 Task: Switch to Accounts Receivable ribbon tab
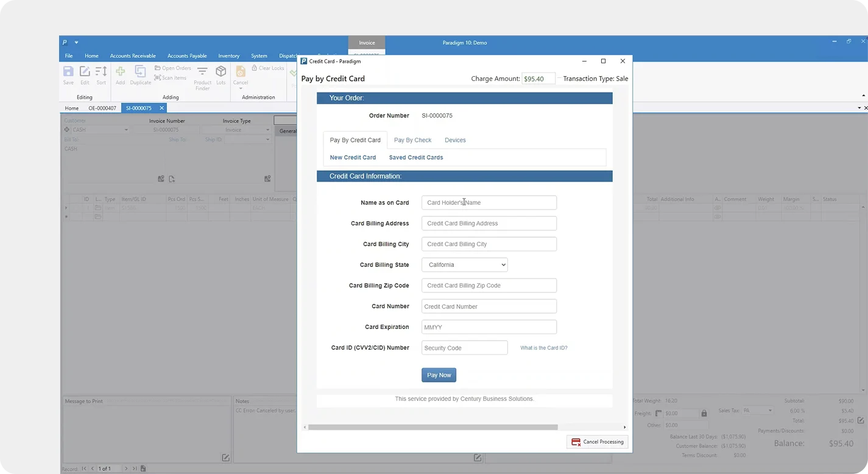click(x=133, y=56)
